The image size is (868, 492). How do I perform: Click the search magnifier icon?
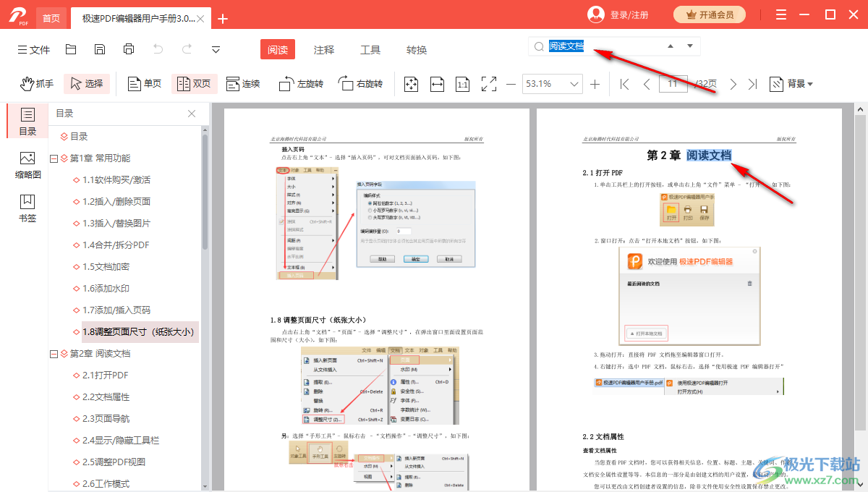[539, 46]
